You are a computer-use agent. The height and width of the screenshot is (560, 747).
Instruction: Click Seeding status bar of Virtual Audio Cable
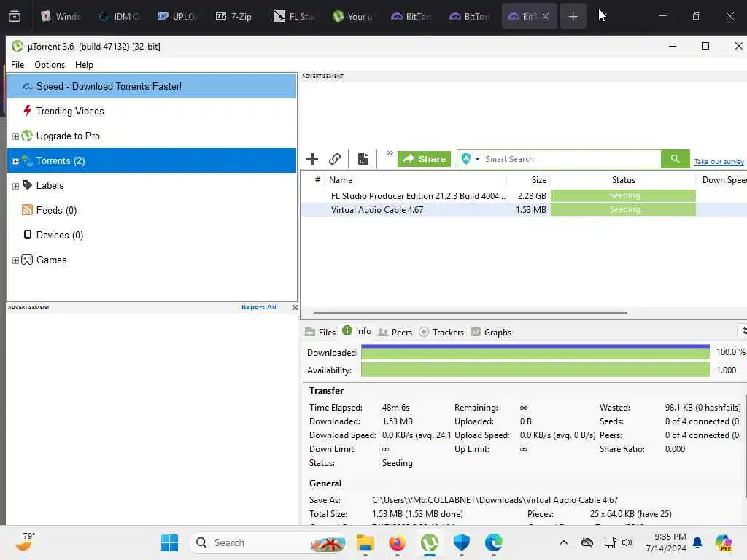click(x=623, y=209)
